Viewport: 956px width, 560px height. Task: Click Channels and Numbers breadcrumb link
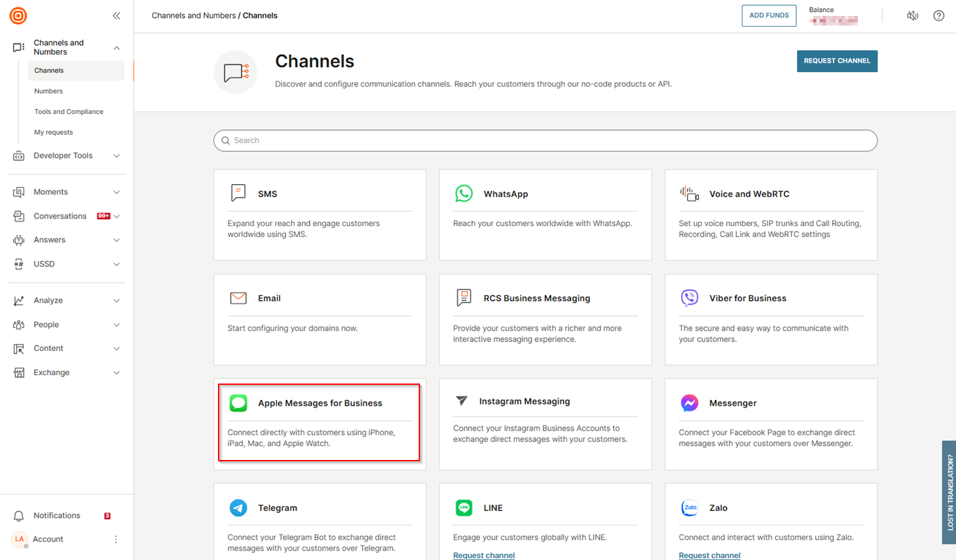(x=194, y=16)
